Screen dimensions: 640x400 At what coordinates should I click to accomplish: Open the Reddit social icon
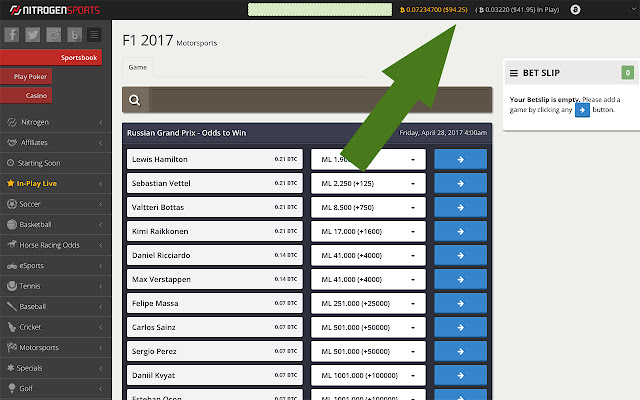tap(53, 35)
